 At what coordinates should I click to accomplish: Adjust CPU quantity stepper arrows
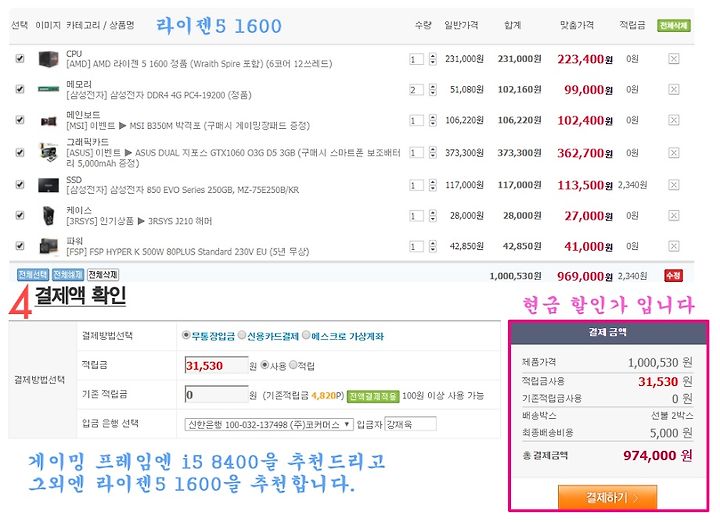click(x=433, y=59)
